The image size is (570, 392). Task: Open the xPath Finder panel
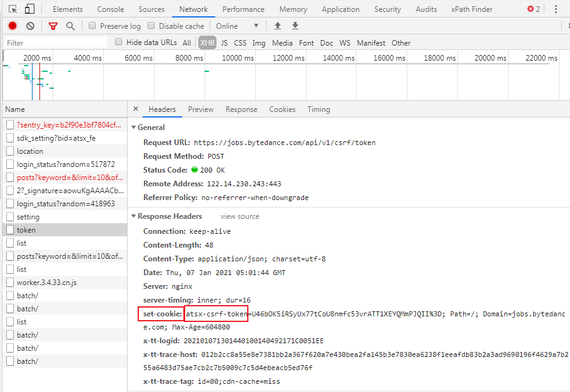click(x=472, y=9)
